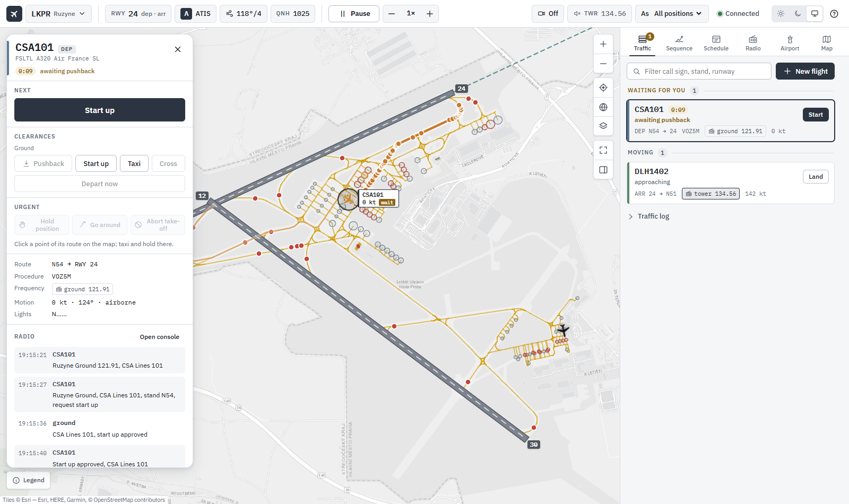Expand the Traffic log section

coord(648,216)
